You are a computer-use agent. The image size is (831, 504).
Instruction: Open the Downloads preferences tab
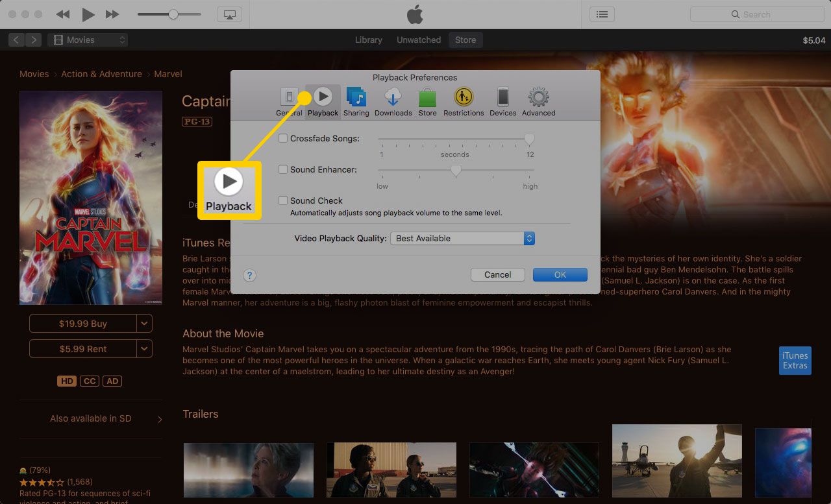pos(393,102)
